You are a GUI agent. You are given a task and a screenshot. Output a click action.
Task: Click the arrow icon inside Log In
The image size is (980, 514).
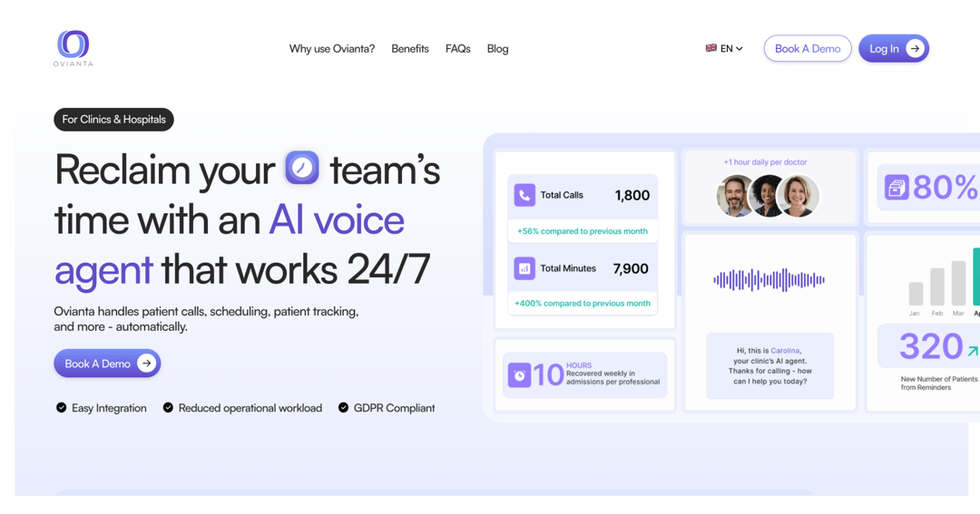coord(915,49)
